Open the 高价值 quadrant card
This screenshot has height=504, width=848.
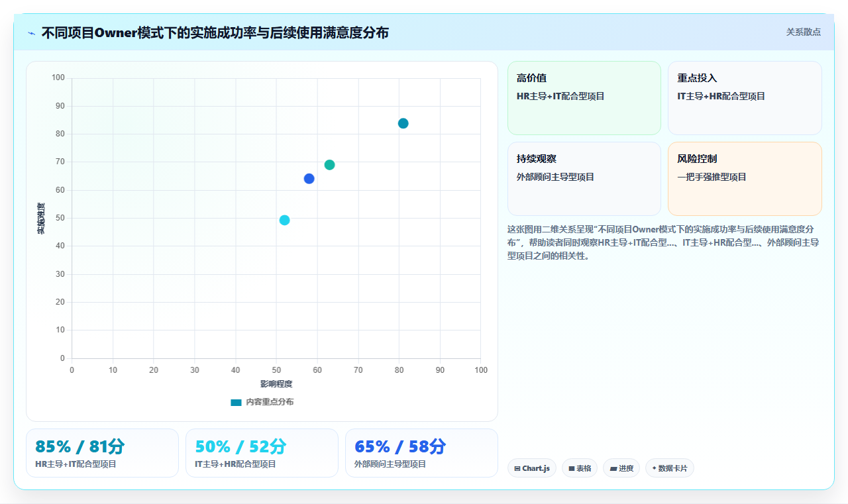584,98
